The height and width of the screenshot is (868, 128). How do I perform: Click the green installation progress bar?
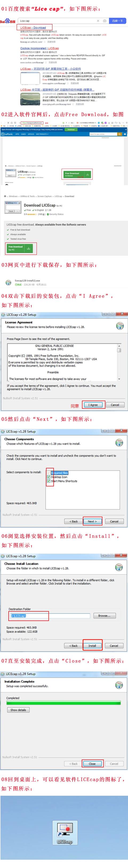(63, 703)
